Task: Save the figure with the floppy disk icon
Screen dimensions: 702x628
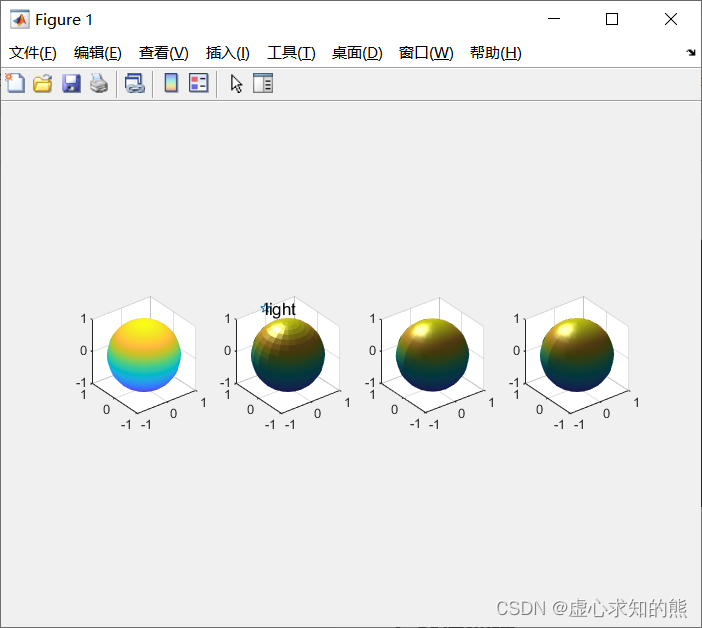Action: 71,84
